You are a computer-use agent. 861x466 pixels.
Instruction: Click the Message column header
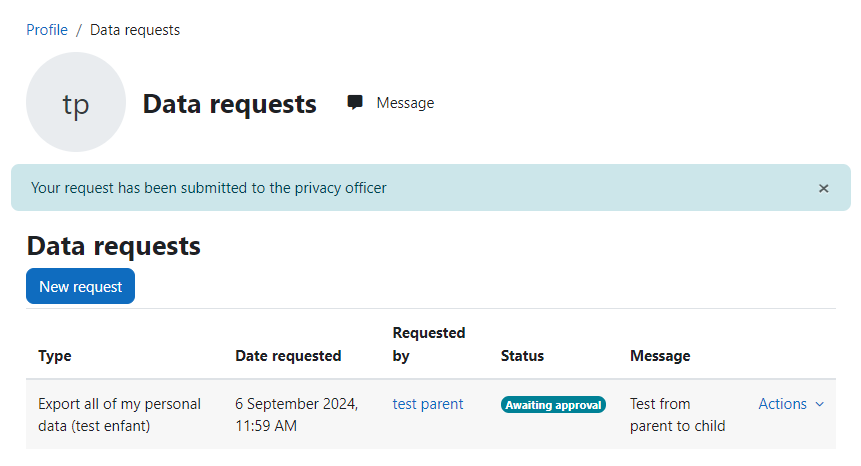tap(660, 356)
